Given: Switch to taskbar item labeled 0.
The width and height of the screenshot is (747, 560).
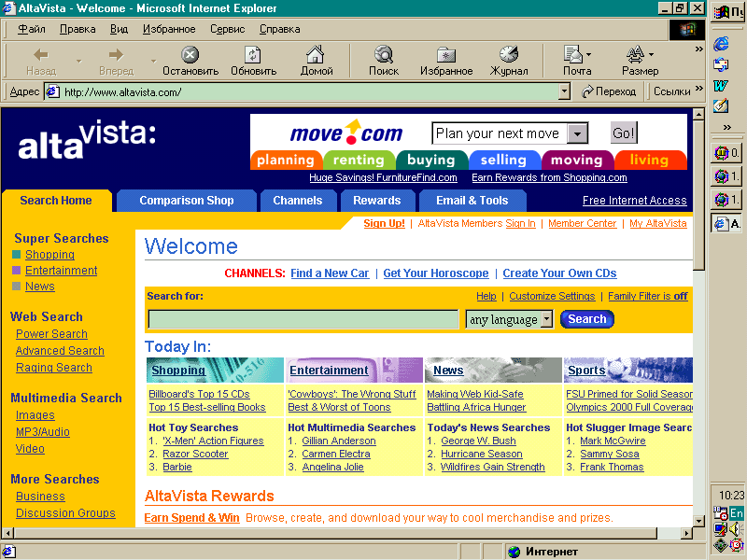Looking at the screenshot, I should (727, 153).
